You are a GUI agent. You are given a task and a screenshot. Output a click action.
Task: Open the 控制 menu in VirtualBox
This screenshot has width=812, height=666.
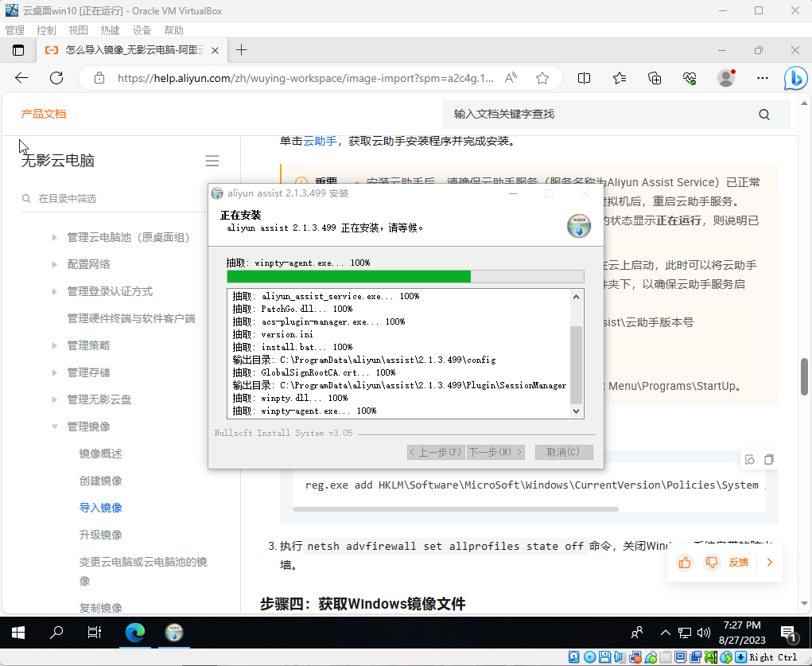click(x=47, y=30)
